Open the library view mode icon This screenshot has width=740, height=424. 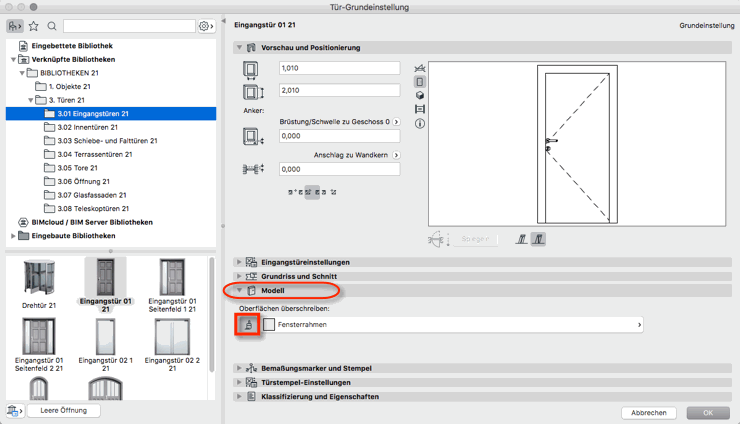15,26
